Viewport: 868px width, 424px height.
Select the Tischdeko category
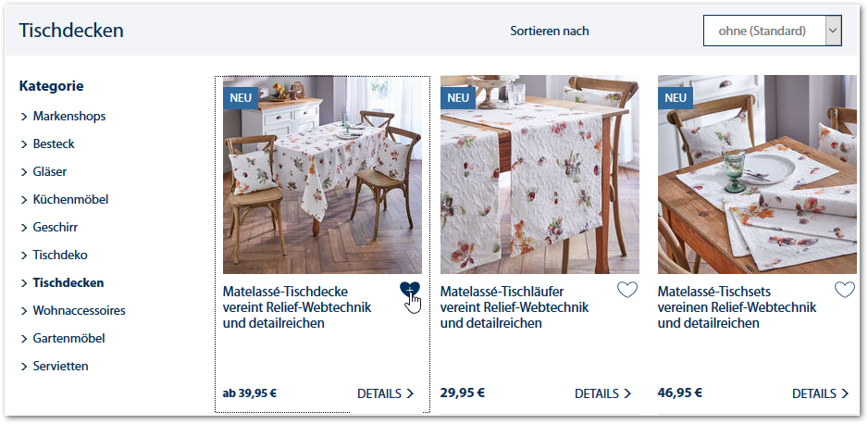click(60, 256)
